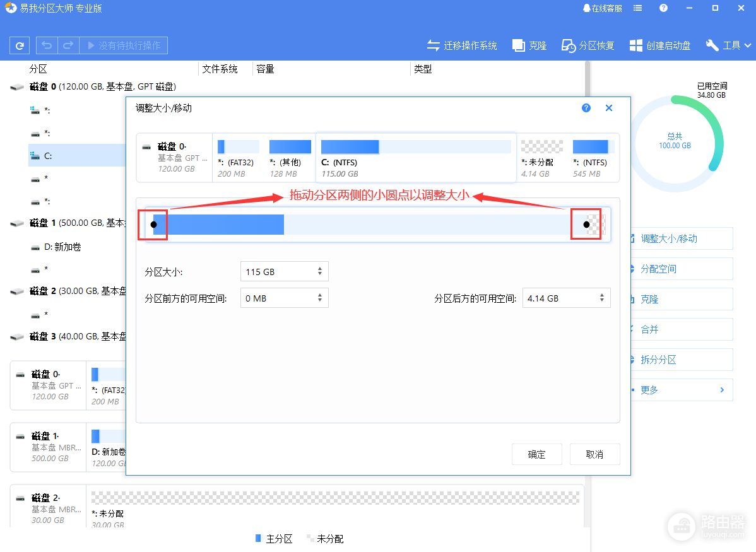Click the help question mark in title bar
The height and width of the screenshot is (552, 756).
pyautogui.click(x=663, y=8)
